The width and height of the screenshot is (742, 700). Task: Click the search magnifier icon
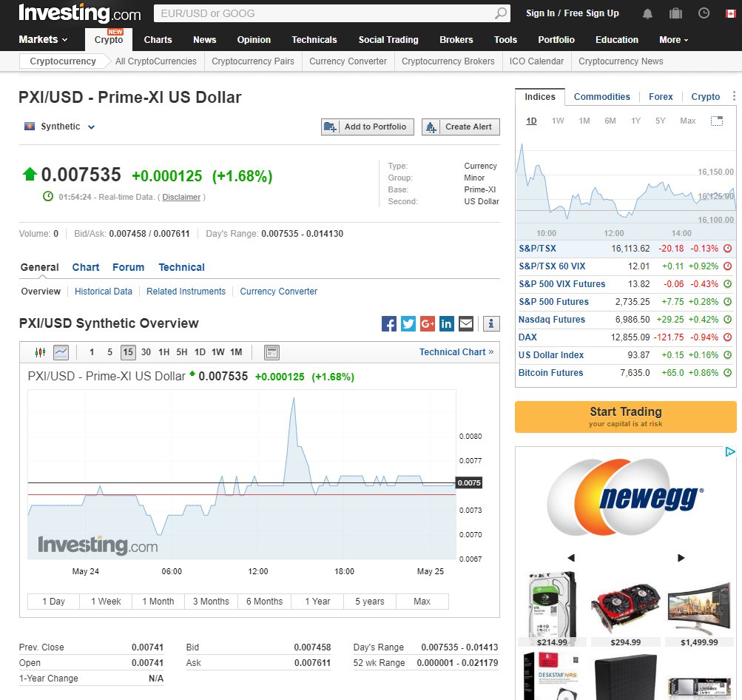(x=500, y=13)
